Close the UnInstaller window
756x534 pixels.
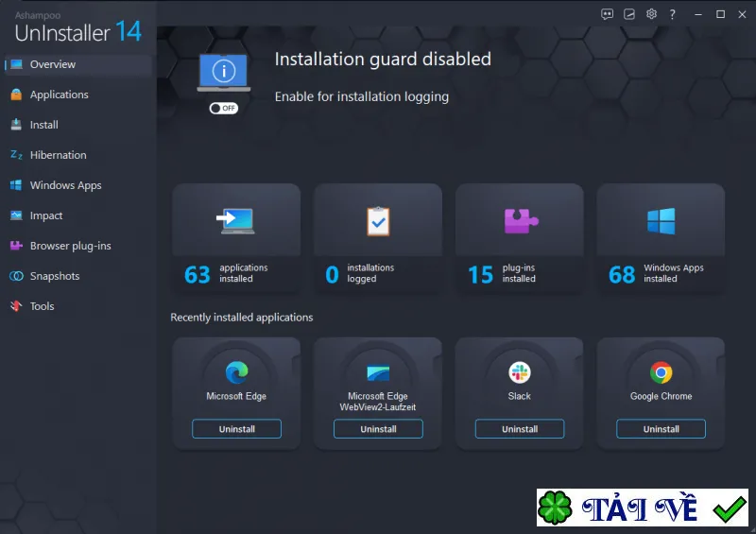pyautogui.click(x=743, y=14)
